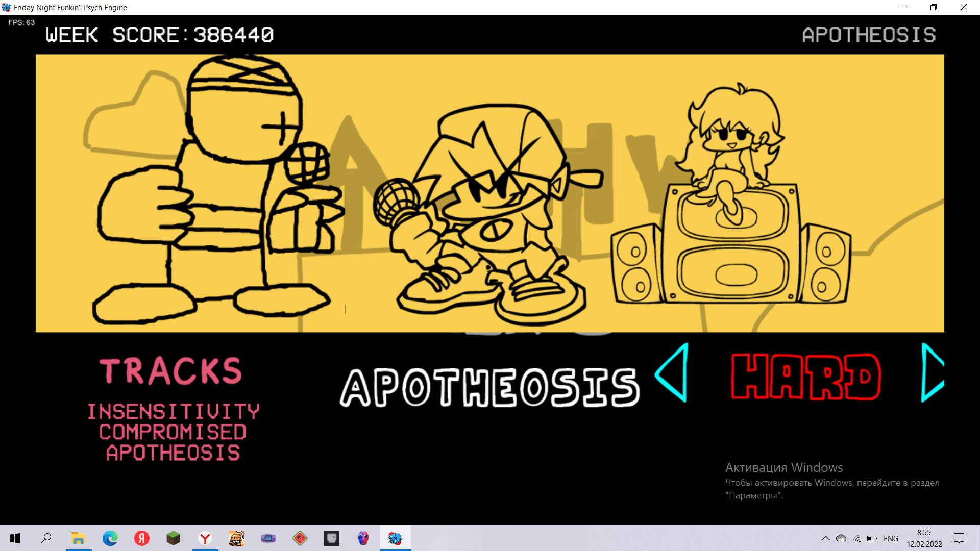Select the HARD difficulty label

(x=806, y=377)
